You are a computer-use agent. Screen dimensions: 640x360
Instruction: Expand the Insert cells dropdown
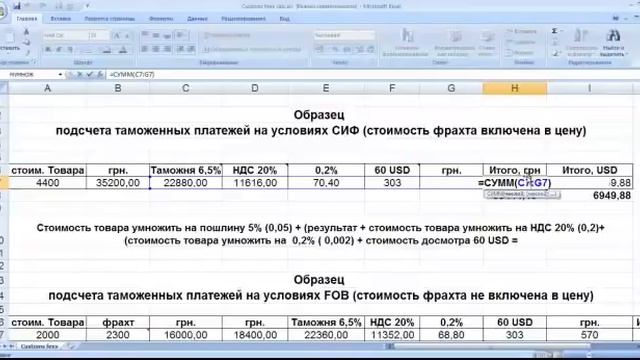click(521, 31)
